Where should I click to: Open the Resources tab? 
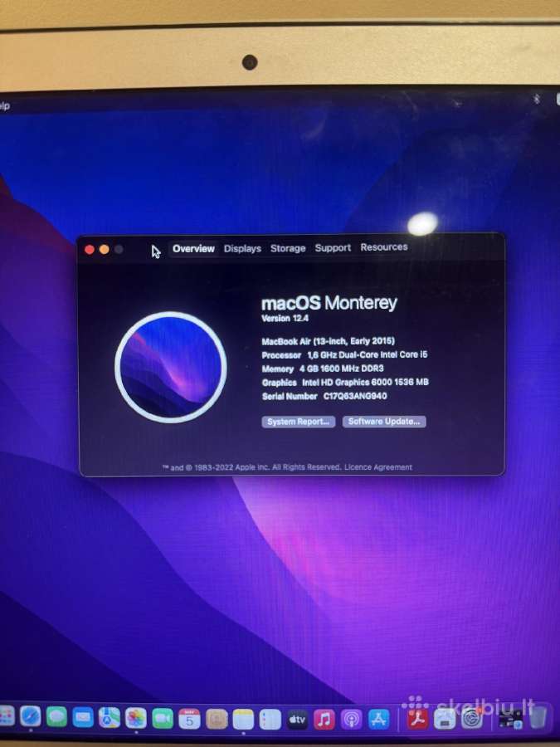tap(384, 247)
